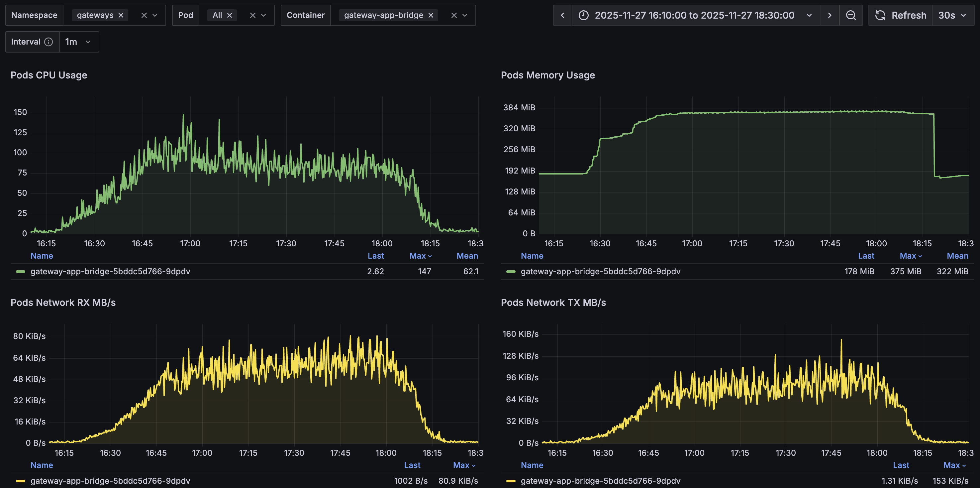Viewport: 980px width, 488px height.
Task: Shift time range forward with right chevron arrow
Action: pos(830,15)
